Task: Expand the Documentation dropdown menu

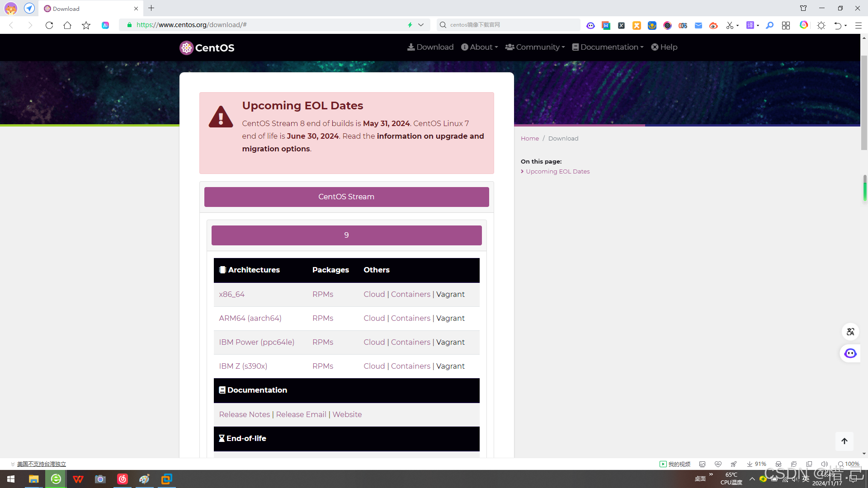Action: [608, 47]
